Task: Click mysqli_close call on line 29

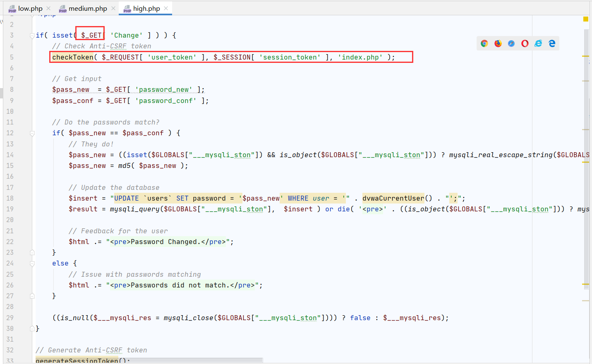Action: 189,318
